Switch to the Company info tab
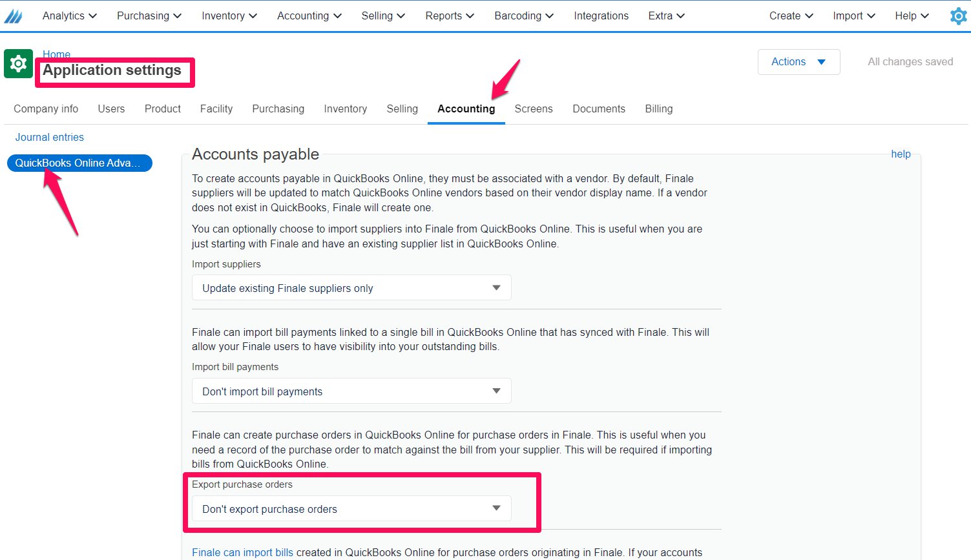The height and width of the screenshot is (560, 971). tap(46, 109)
